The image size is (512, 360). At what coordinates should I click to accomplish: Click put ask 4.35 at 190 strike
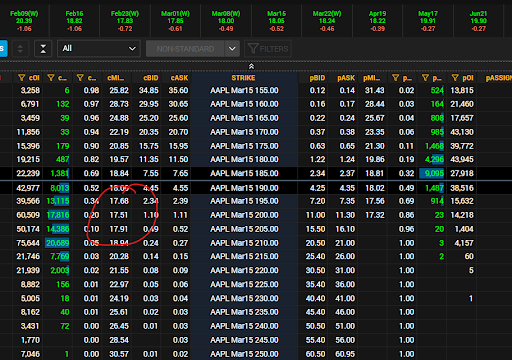click(347, 188)
